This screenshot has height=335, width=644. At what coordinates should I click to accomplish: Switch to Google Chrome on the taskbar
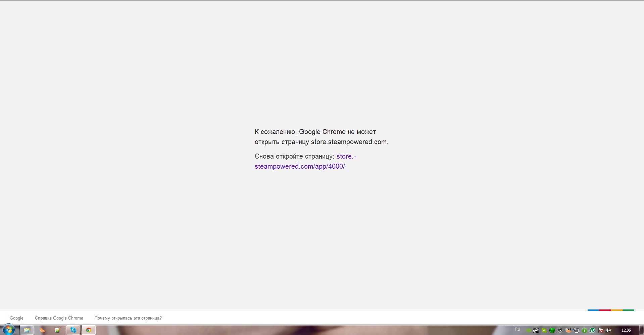click(x=89, y=330)
